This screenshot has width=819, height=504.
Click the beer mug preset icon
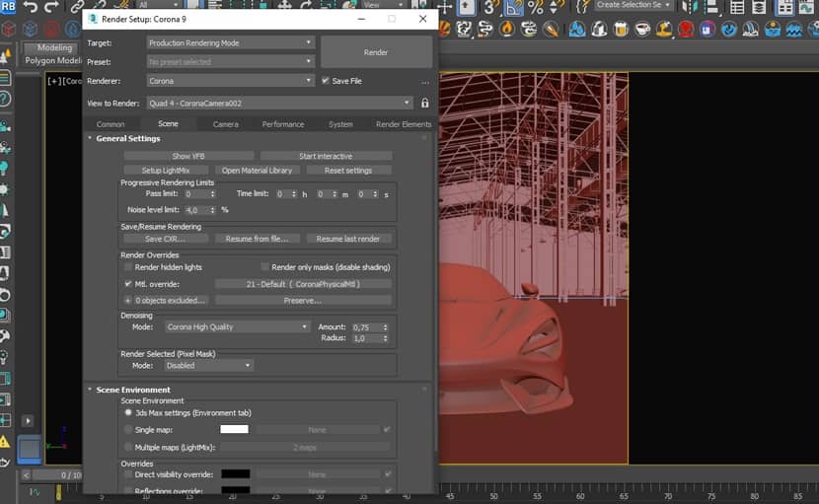point(621,30)
